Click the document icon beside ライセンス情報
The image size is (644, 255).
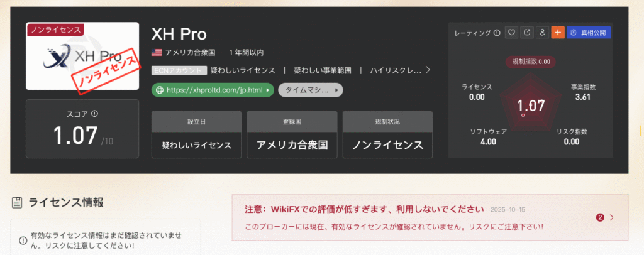[17, 202]
